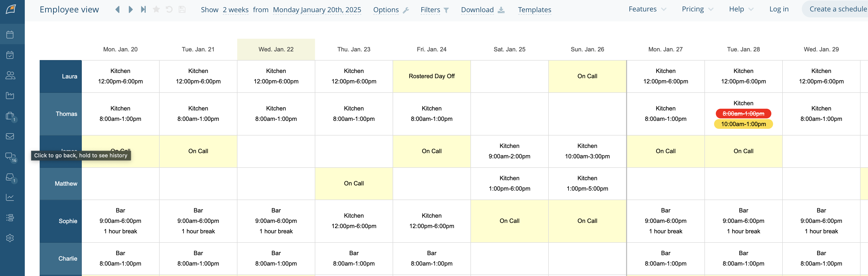Open the settings gear in the sidebar
Viewport: 868px width, 276px height.
tap(10, 238)
